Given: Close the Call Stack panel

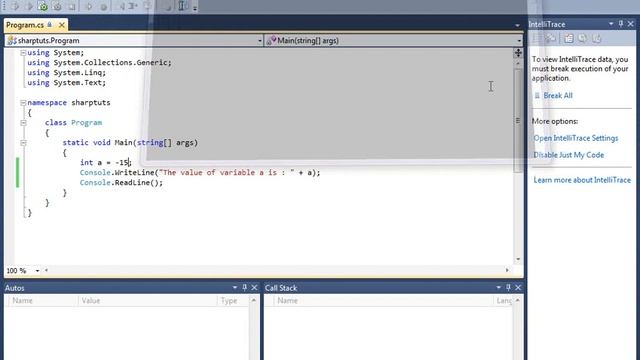Looking at the screenshot, I should 518,288.
